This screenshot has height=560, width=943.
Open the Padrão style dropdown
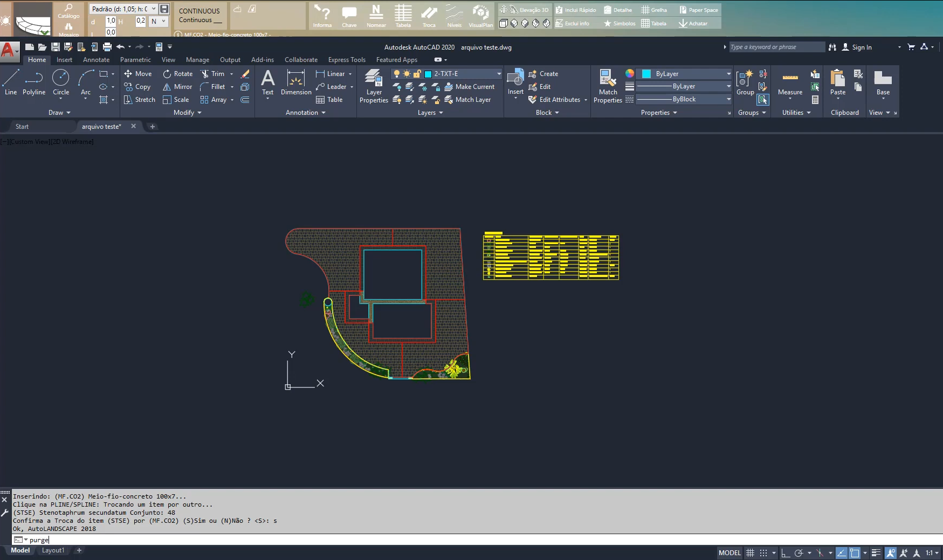tap(123, 9)
